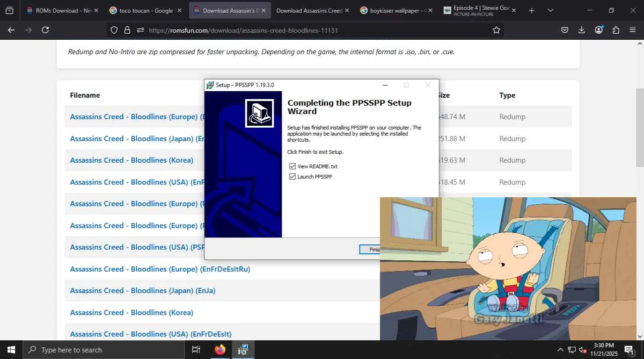Click the picture-in-picture Stewie video
The image size is (644, 359).
(x=508, y=269)
